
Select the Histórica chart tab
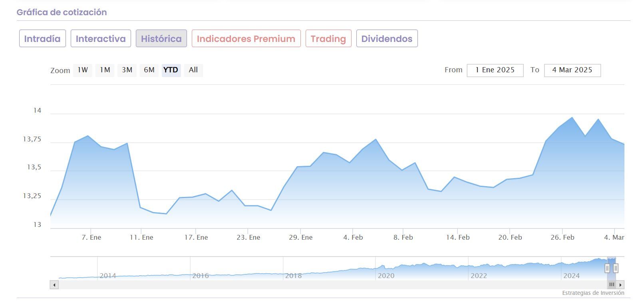(x=161, y=39)
